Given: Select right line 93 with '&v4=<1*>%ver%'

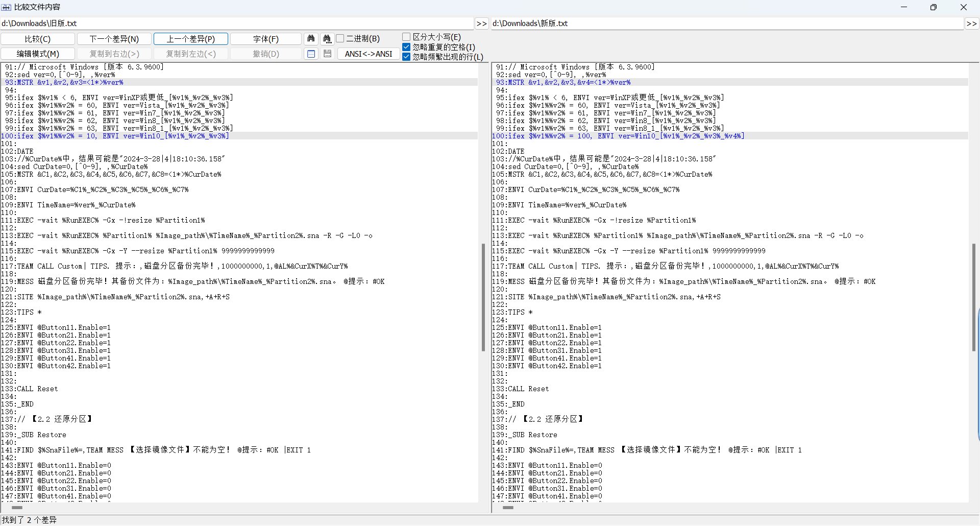Looking at the screenshot, I should pos(730,82).
